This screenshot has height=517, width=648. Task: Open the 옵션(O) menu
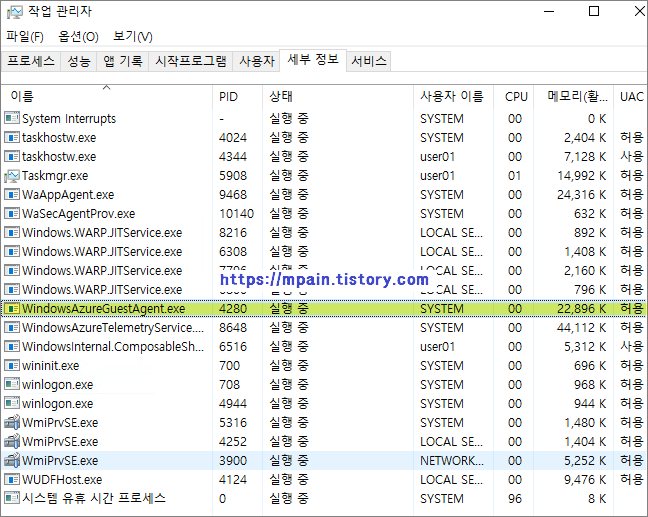[79, 36]
